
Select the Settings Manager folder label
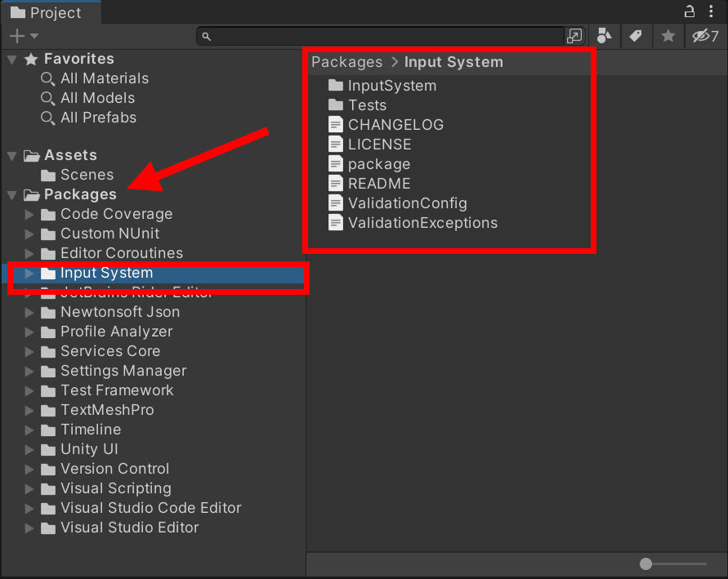coord(123,371)
